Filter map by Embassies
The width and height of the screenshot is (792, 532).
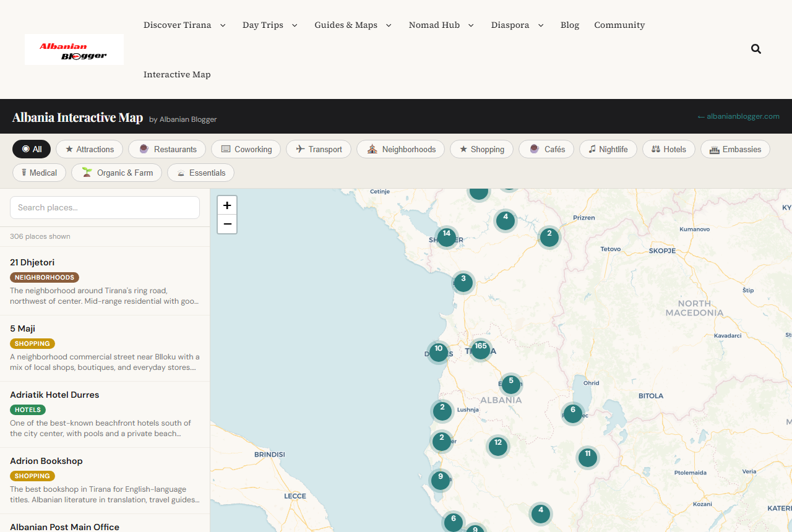(735, 149)
